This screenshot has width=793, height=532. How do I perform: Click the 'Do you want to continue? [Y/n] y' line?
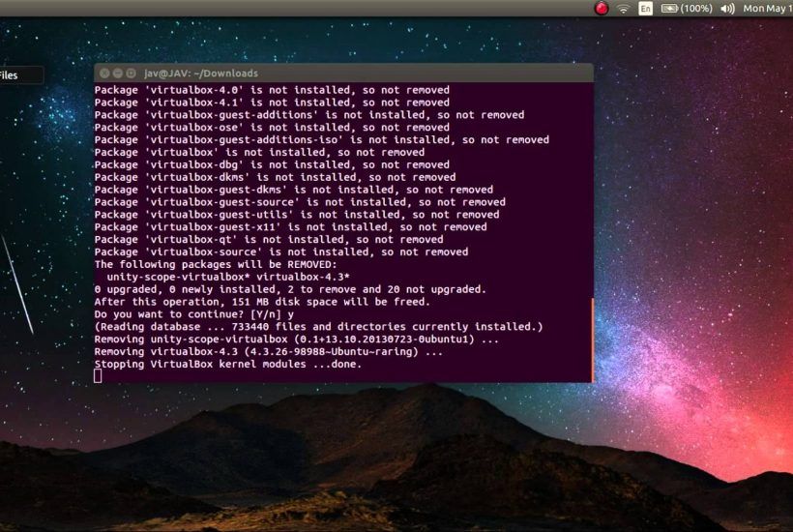coord(194,314)
